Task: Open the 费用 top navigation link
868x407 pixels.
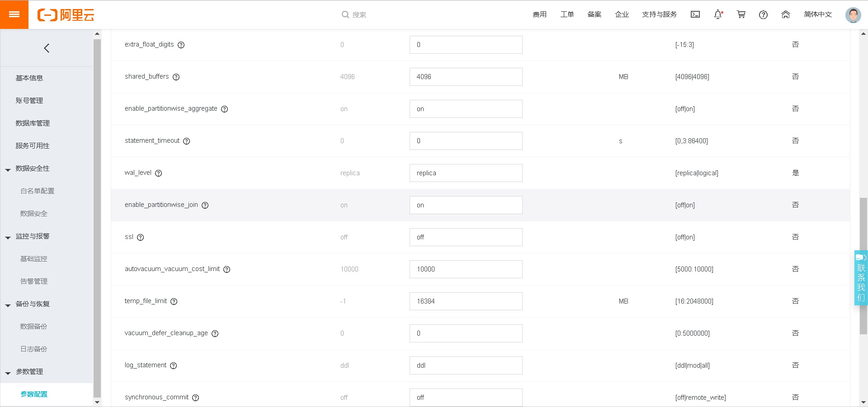Action: (x=539, y=14)
